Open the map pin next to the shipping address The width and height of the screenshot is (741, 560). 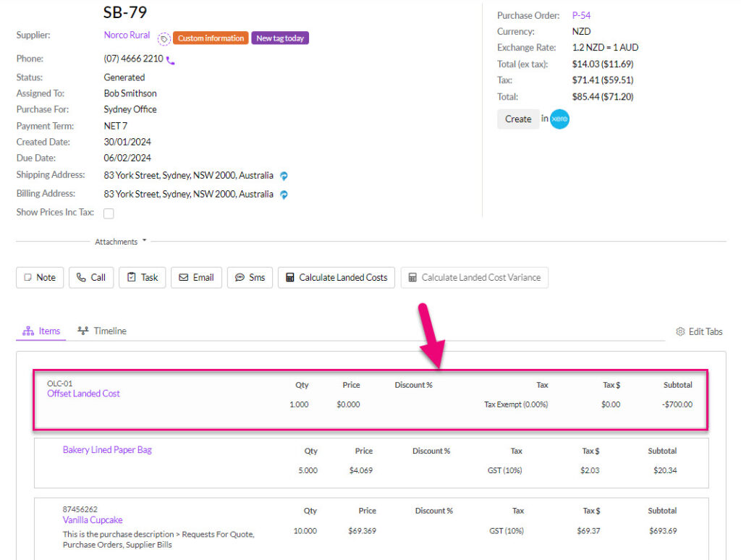283,175
